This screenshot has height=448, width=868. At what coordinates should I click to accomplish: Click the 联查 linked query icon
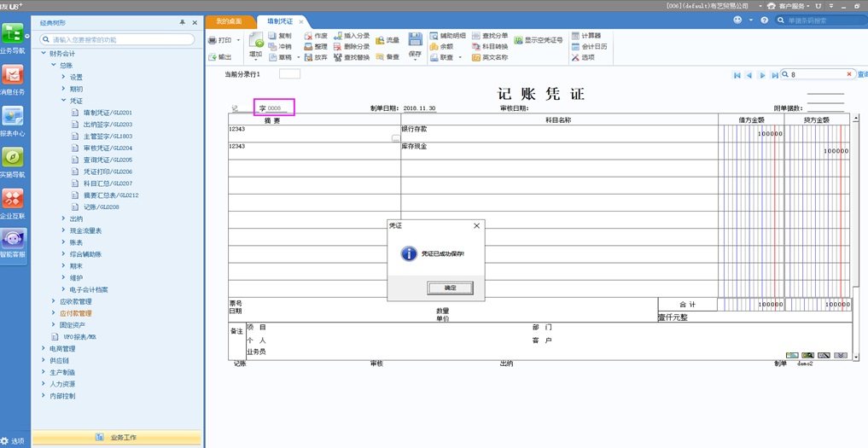[434, 57]
